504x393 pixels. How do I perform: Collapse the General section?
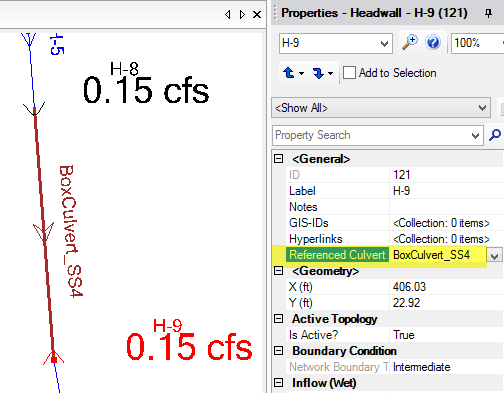[x=278, y=159]
